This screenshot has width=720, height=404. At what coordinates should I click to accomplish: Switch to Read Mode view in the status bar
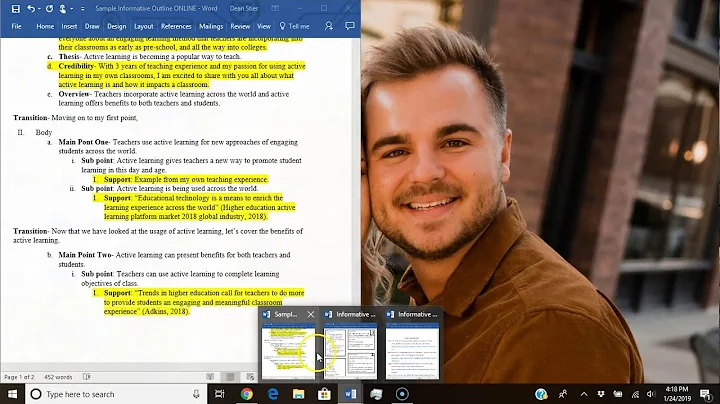coord(210,377)
